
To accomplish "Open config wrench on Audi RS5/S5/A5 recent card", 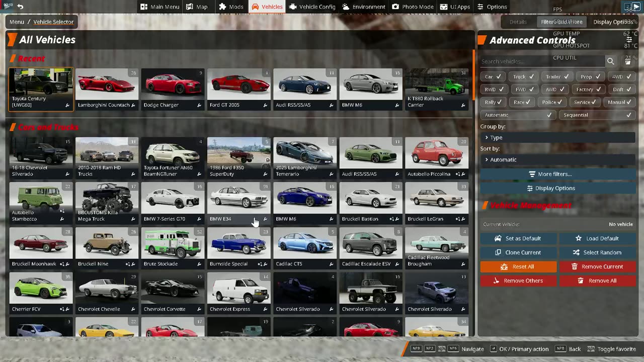I will 331,105.
